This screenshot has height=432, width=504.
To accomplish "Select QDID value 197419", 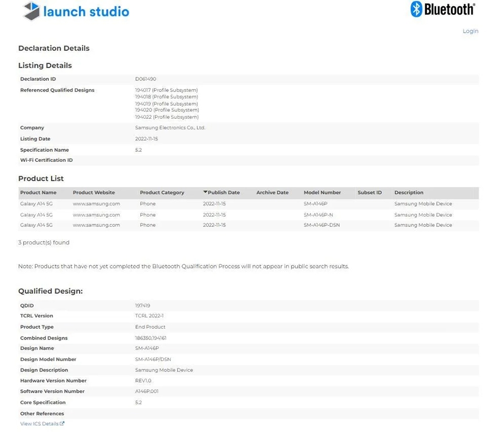I will (x=142, y=305).
